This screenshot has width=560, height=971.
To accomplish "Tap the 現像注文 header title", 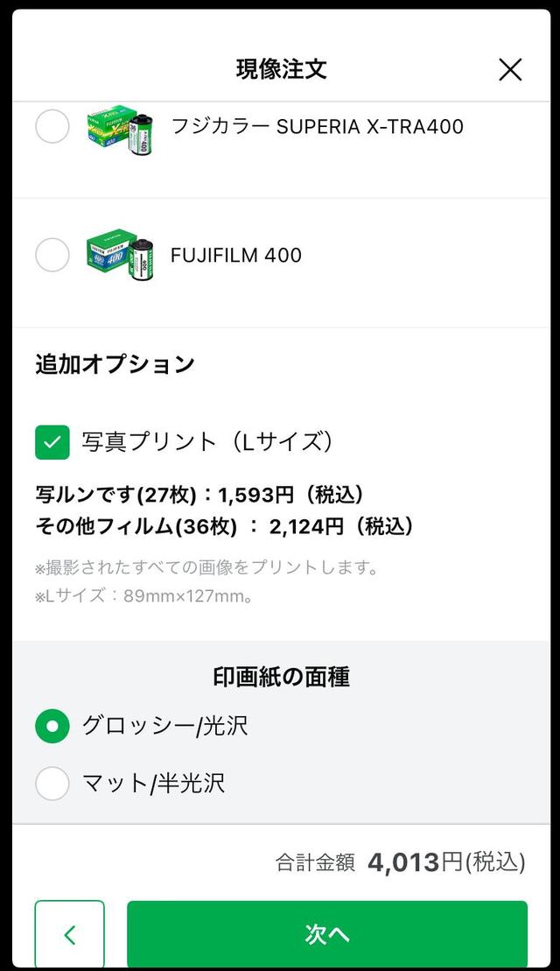I will tap(280, 69).
